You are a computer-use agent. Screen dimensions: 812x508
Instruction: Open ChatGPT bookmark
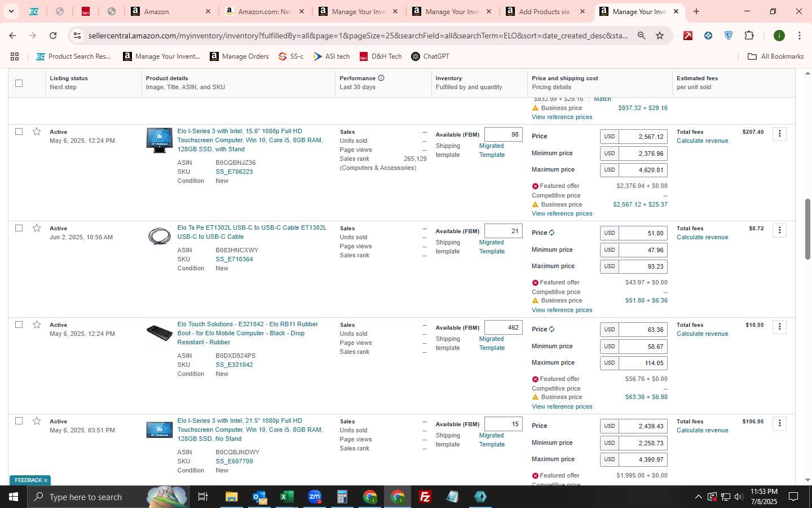point(430,56)
